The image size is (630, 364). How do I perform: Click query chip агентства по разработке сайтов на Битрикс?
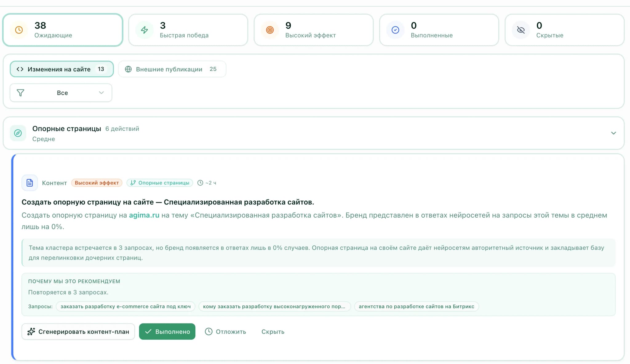pyautogui.click(x=416, y=306)
